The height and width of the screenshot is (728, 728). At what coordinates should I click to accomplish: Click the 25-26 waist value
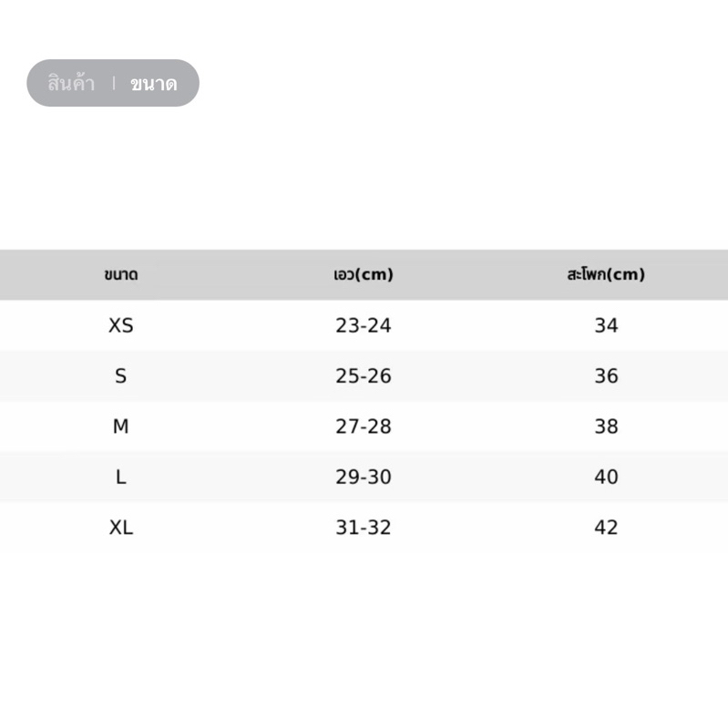pyautogui.click(x=364, y=375)
